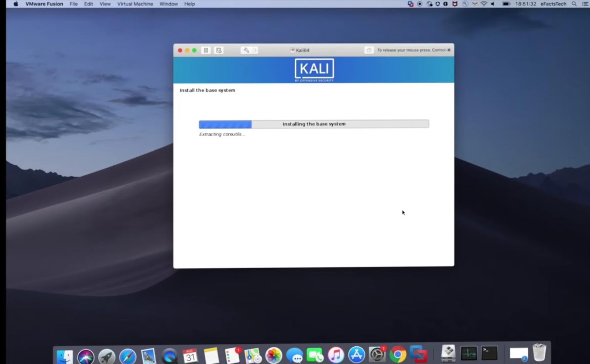The height and width of the screenshot is (364, 590).
Task: Open Photos from the Dock
Action: tap(274, 356)
